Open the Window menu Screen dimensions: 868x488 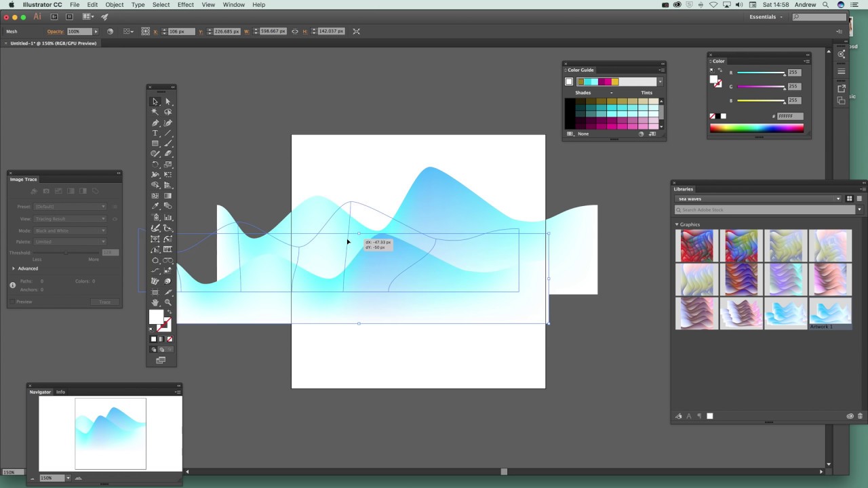point(234,5)
